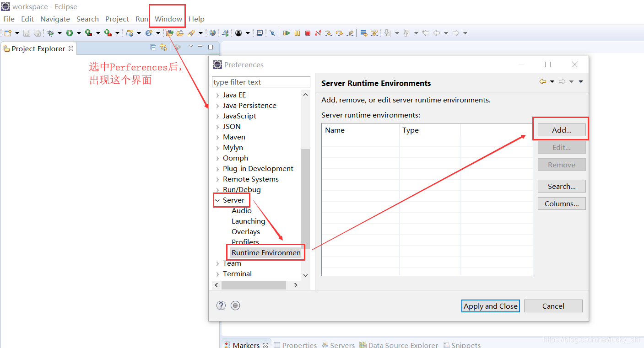Click the Columns... button
Viewport: 644px width, 348px height.
562,203
